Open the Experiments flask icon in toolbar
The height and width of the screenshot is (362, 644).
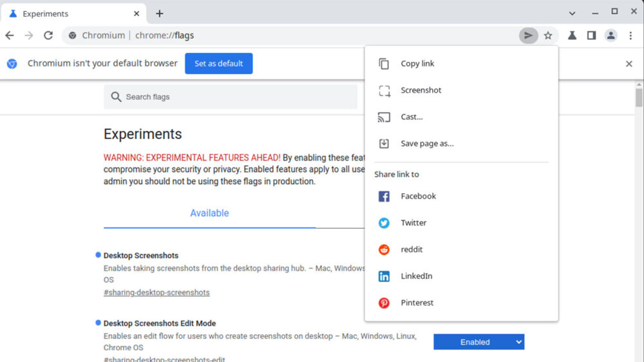572,35
